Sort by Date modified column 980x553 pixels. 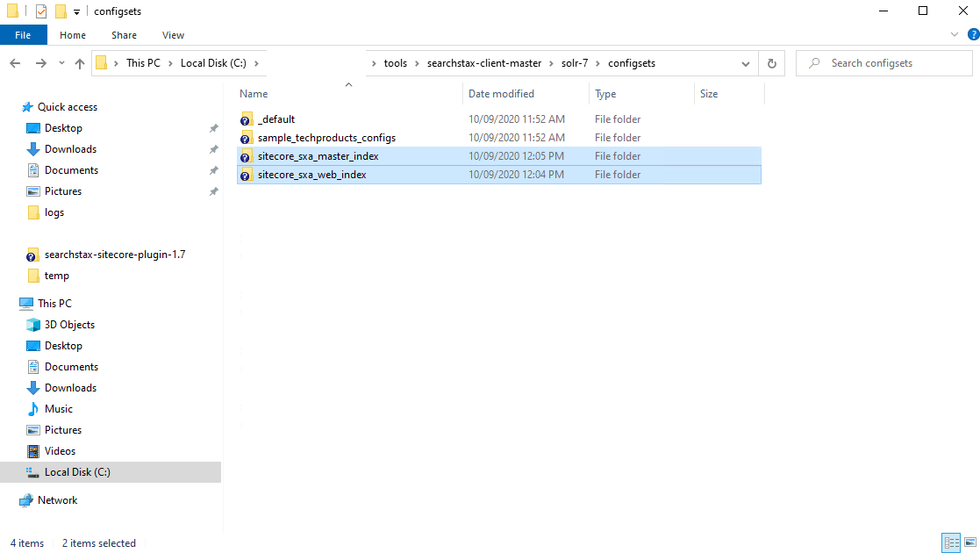(501, 94)
